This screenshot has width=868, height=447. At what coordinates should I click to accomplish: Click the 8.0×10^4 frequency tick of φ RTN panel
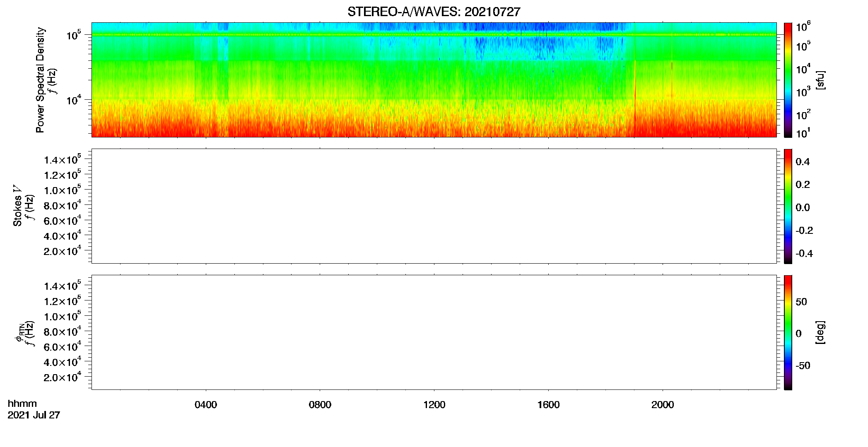pos(63,331)
